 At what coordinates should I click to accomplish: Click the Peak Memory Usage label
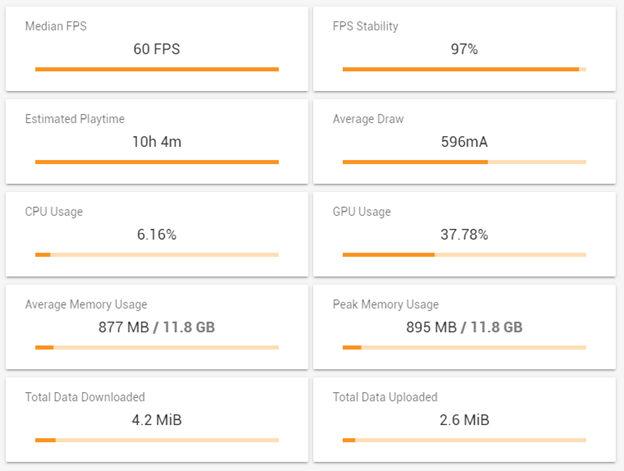[385, 305]
